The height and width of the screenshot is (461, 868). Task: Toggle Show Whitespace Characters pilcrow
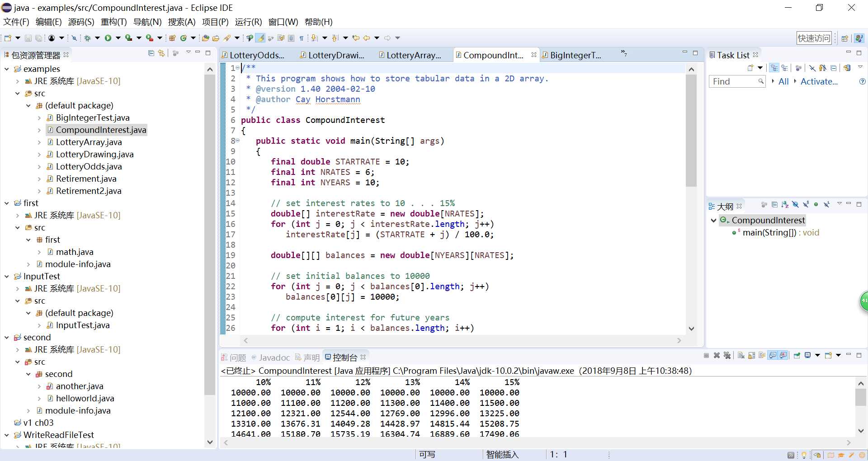click(x=302, y=38)
